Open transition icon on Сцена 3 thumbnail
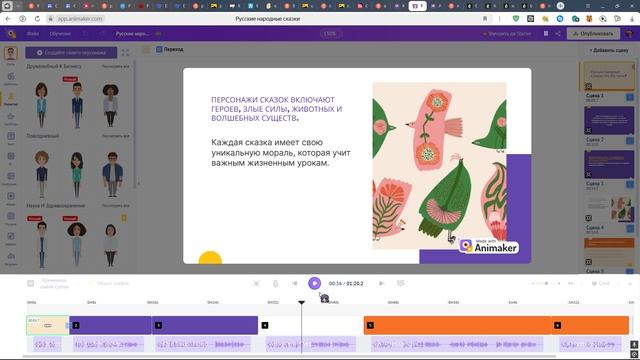 pos(589,174)
